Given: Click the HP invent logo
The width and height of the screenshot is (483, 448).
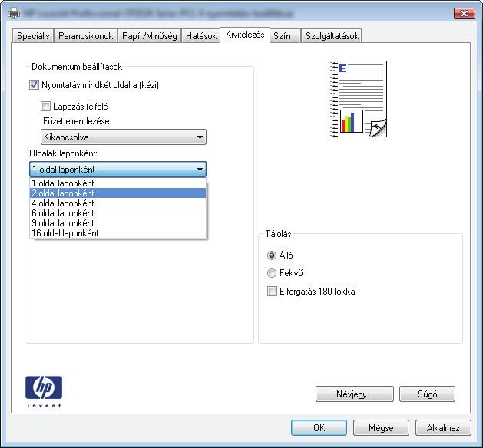Looking at the screenshot, I should point(44,391).
